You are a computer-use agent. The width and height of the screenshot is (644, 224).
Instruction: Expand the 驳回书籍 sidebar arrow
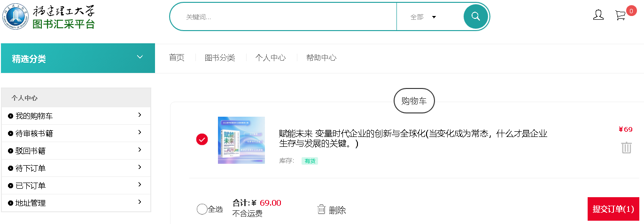point(140,150)
